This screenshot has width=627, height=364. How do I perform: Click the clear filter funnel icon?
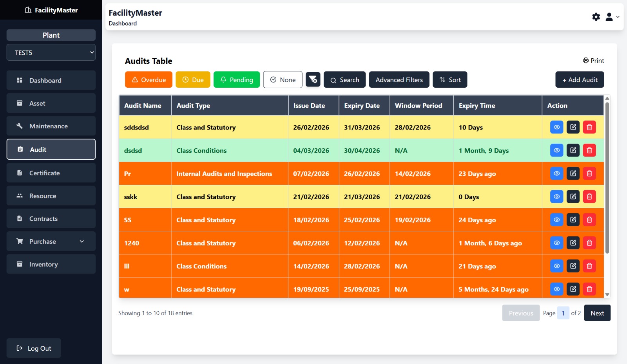point(313,79)
